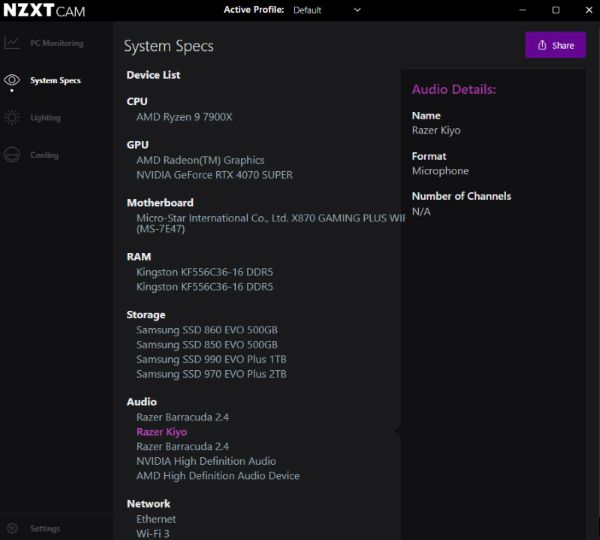Click the share upload icon
Image resolution: width=600 pixels, height=540 pixels.
(x=542, y=45)
